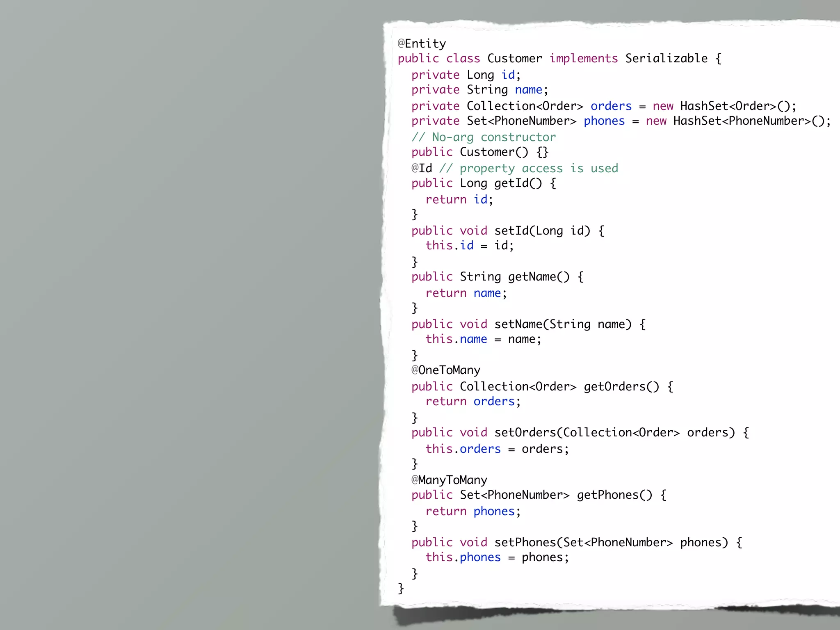Click the 'setId(Long id)' method signature
This screenshot has width=840, height=630.
click(x=508, y=231)
